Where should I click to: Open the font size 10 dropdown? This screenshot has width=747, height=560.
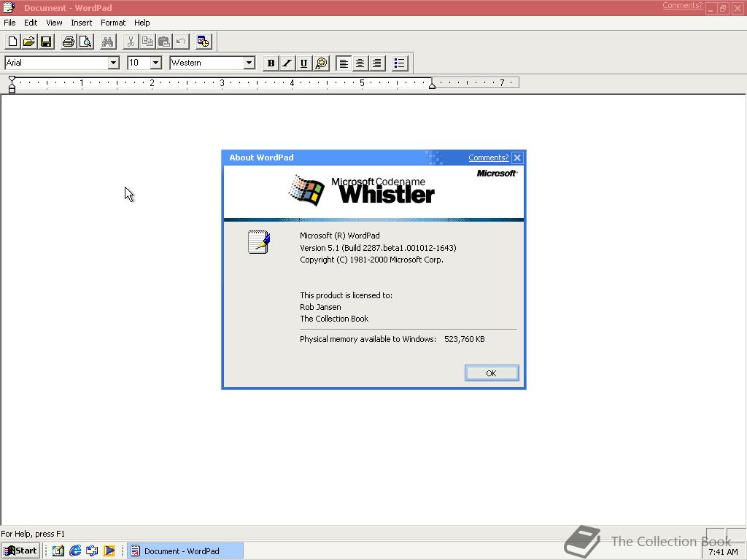[x=156, y=63]
